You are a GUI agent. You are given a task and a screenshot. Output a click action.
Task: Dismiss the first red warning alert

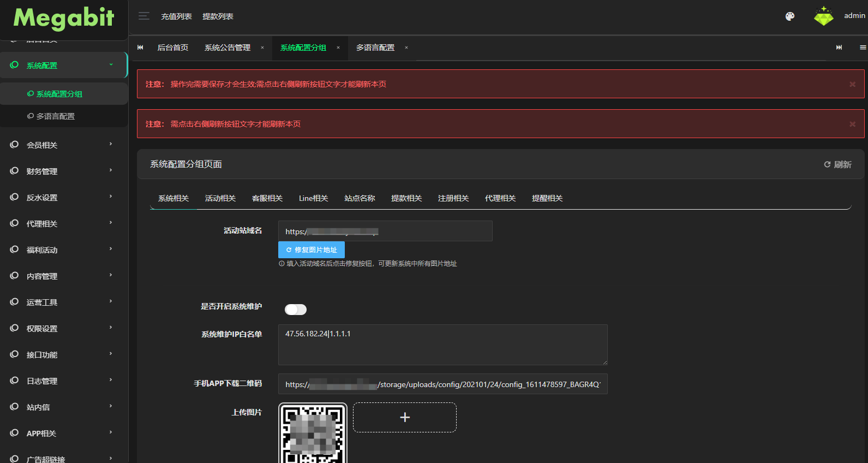point(852,84)
